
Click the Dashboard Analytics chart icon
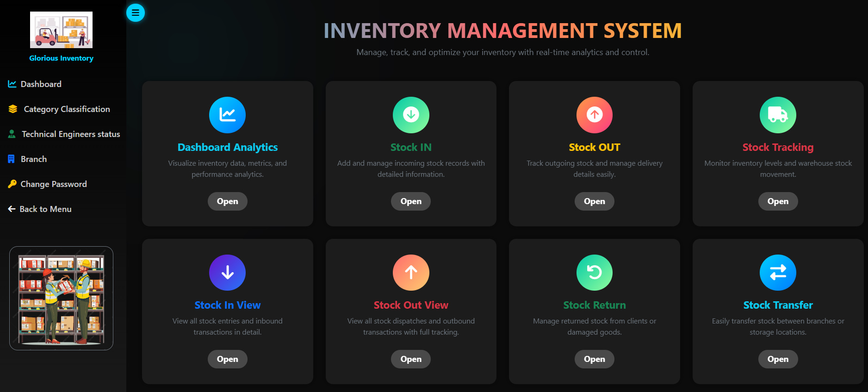(x=227, y=115)
